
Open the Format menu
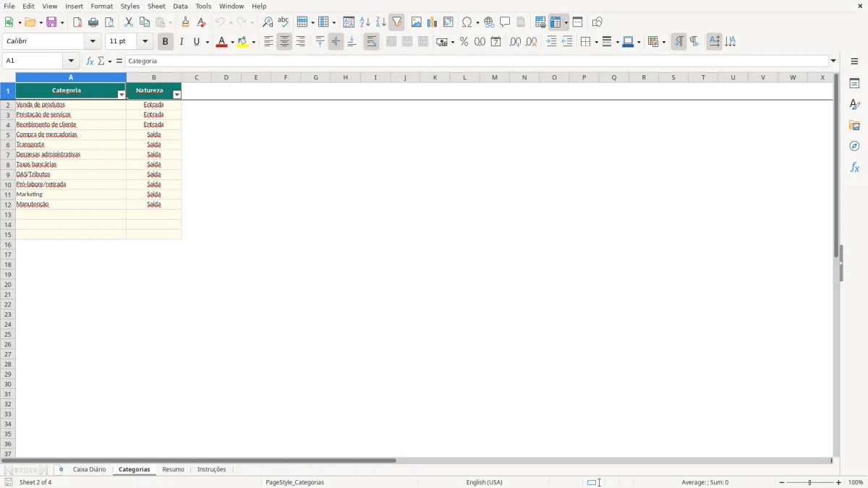coord(102,6)
